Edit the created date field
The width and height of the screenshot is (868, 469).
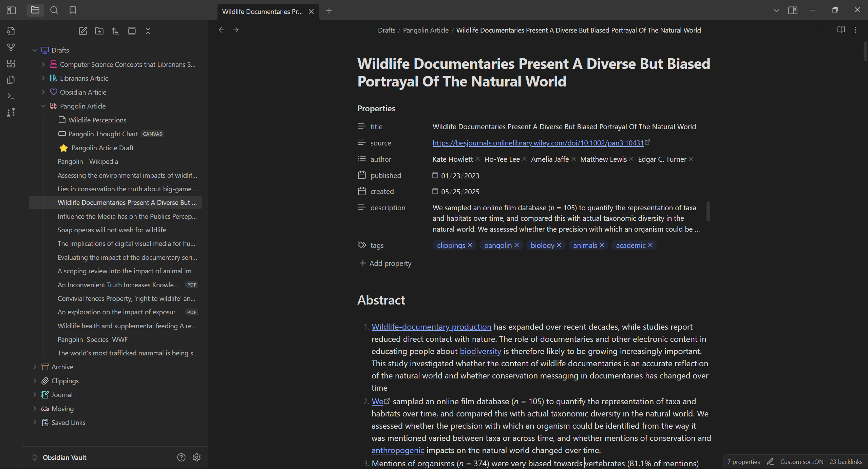[x=460, y=192]
